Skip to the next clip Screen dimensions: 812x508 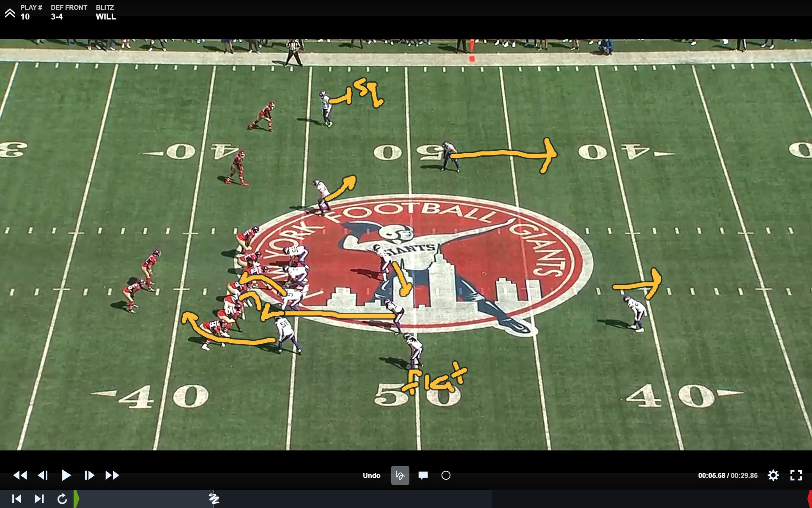tap(39, 499)
